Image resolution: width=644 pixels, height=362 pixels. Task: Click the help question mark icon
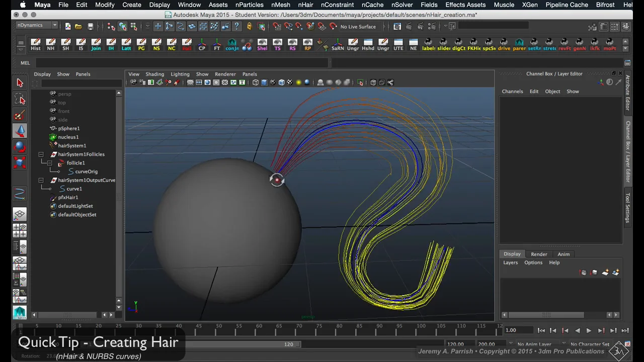click(236, 26)
